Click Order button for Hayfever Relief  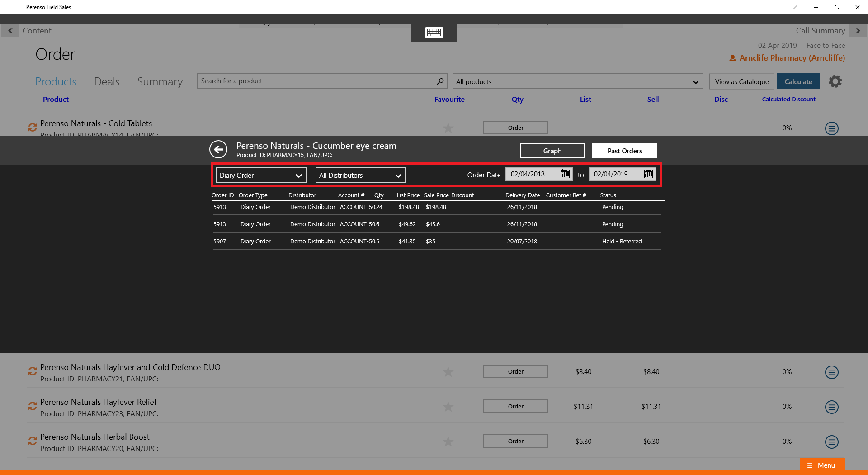point(515,406)
